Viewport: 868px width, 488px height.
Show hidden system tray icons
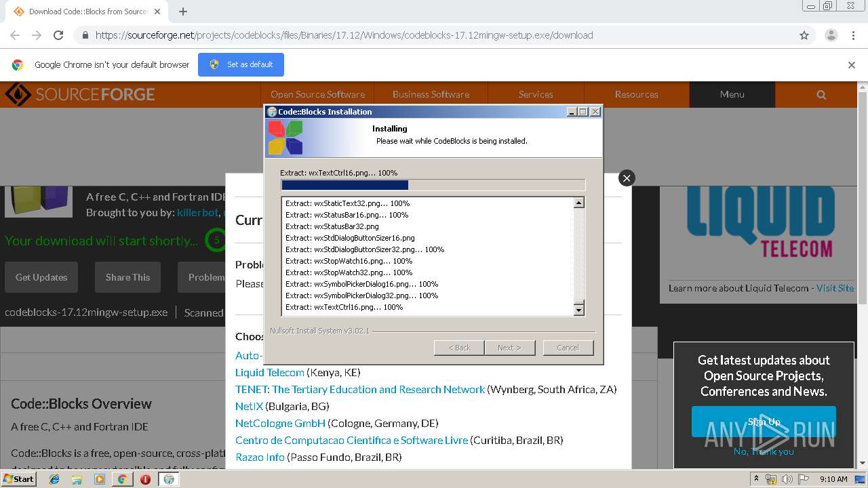coord(756,479)
